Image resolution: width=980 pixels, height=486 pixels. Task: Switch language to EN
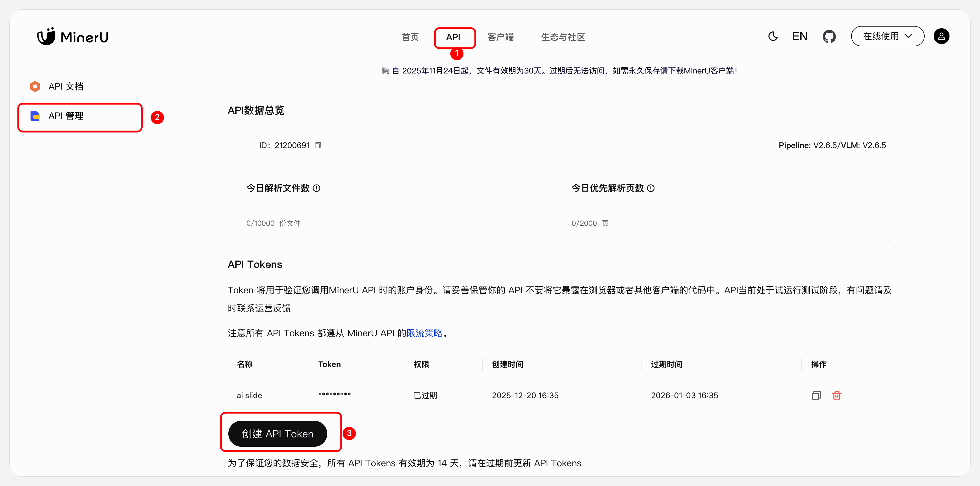point(800,36)
